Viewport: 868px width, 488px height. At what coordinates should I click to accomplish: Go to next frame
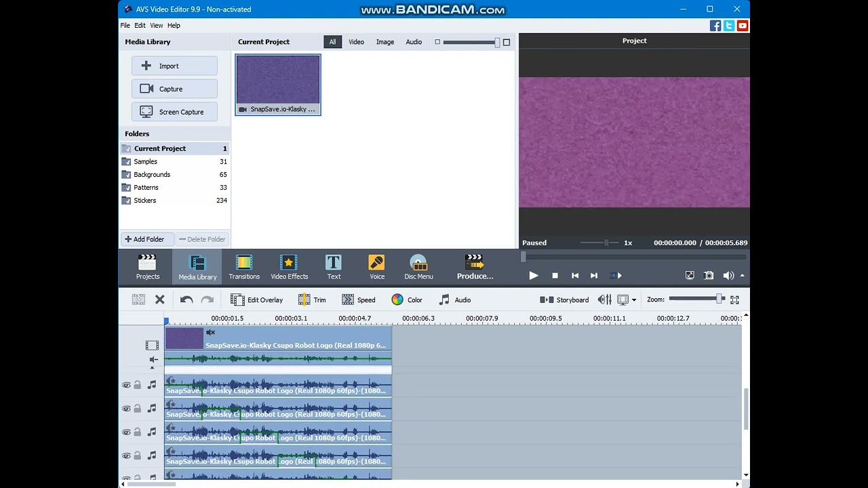point(594,275)
